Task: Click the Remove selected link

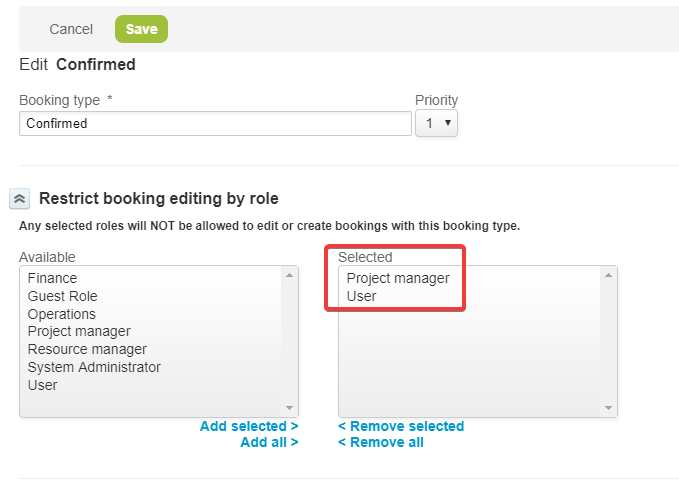Action: coord(401,426)
